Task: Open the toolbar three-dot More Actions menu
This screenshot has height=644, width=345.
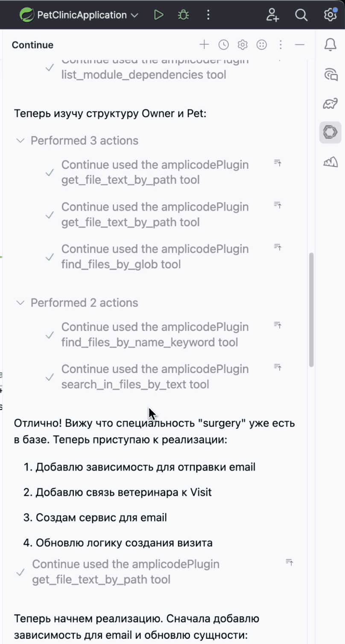Action: click(208, 15)
